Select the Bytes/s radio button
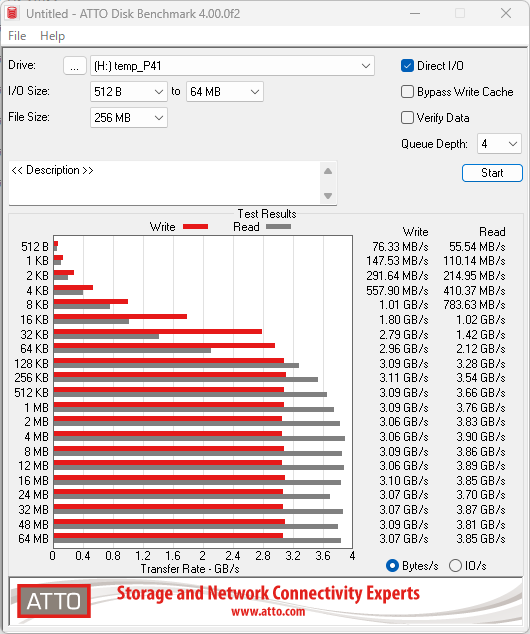Screen dimensions: 530x634 [x=392, y=565]
